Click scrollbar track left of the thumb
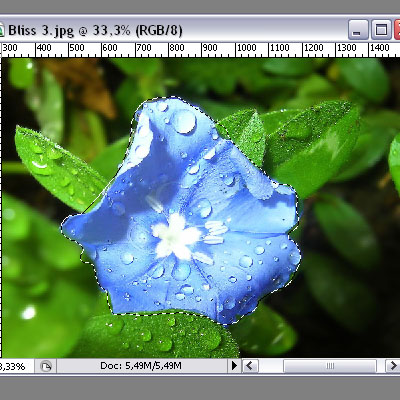The image size is (400, 400). point(271,366)
